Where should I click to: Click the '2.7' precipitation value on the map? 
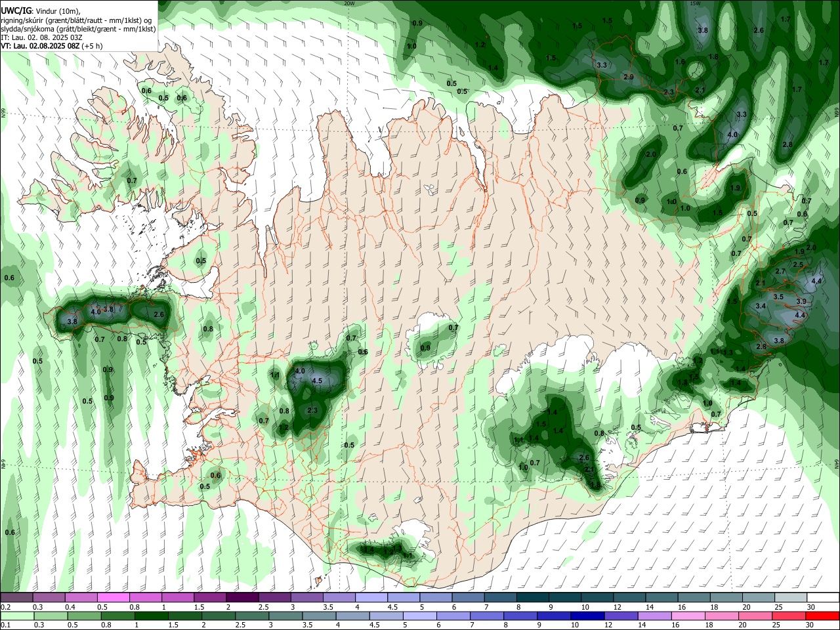click(780, 271)
